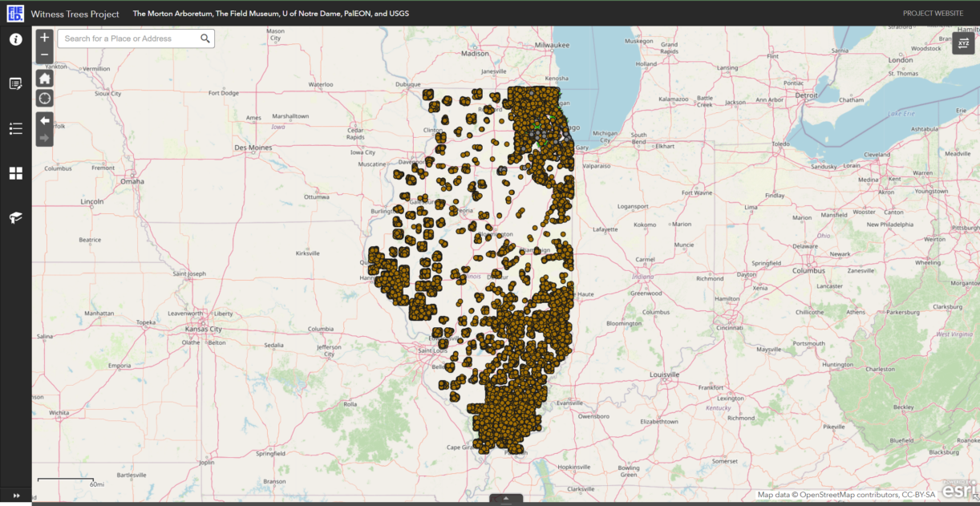Open the XYZ coordinate conversion widget

(963, 43)
